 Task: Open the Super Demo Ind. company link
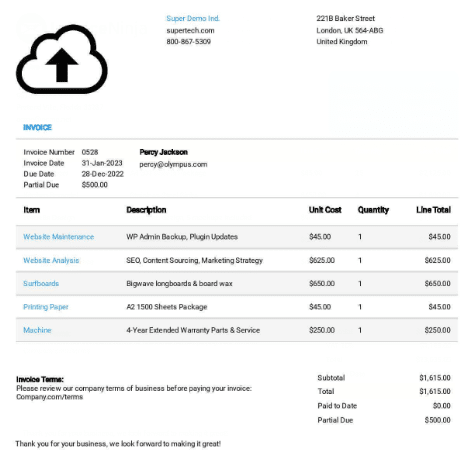coord(193,18)
